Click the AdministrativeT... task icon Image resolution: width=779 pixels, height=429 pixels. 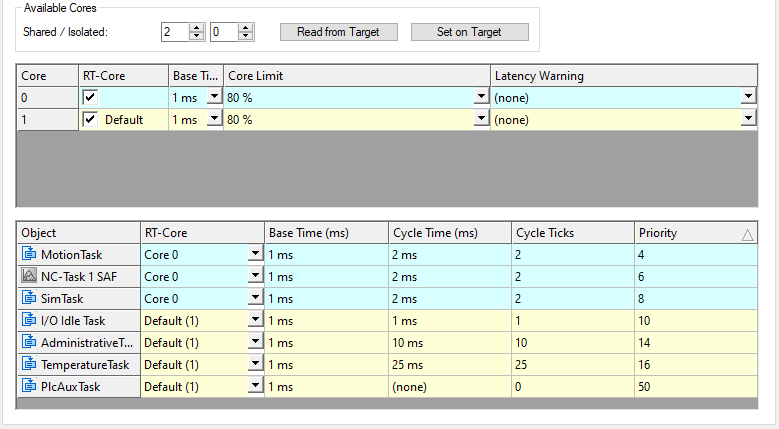[x=29, y=342]
